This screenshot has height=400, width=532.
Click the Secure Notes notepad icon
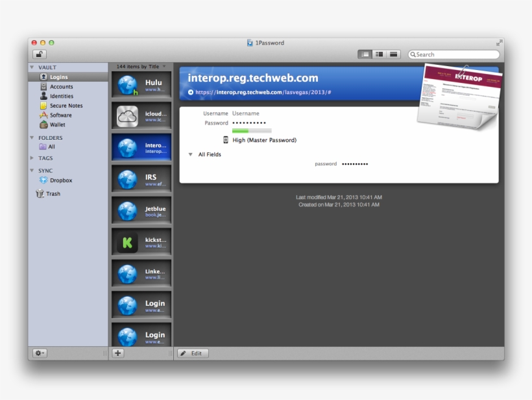coord(43,106)
